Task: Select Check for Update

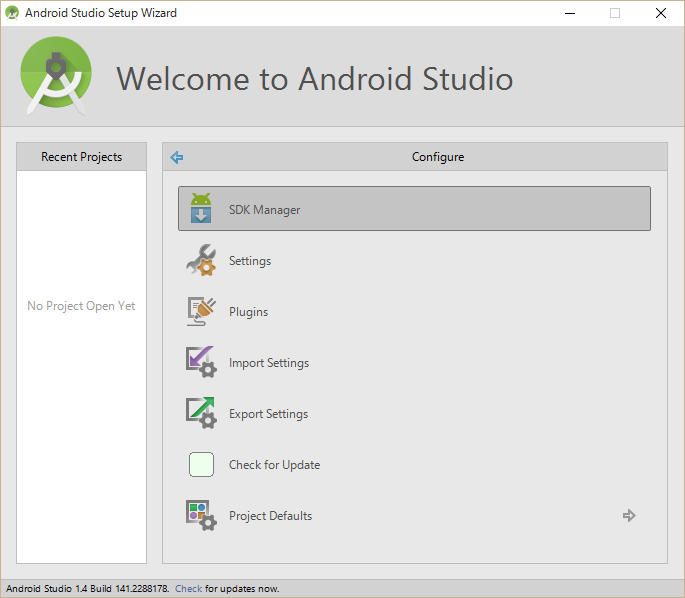Action: click(414, 464)
